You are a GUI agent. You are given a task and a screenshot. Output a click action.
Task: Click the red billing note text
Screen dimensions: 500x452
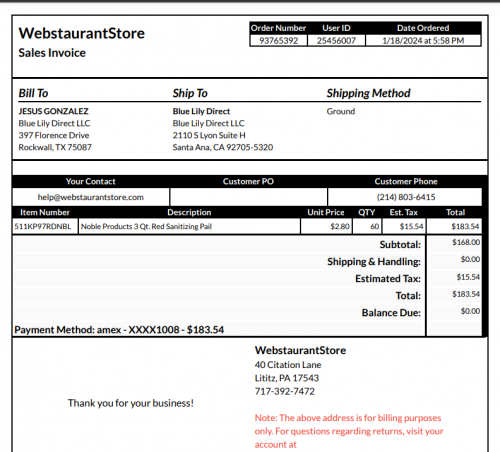349,431
